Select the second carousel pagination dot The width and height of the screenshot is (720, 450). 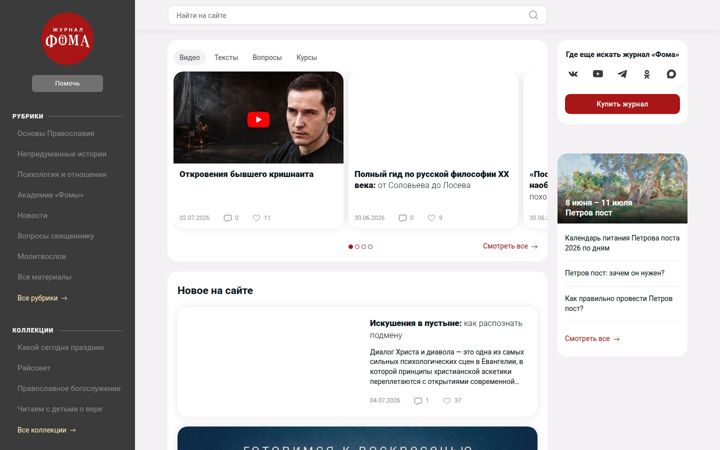[357, 247]
